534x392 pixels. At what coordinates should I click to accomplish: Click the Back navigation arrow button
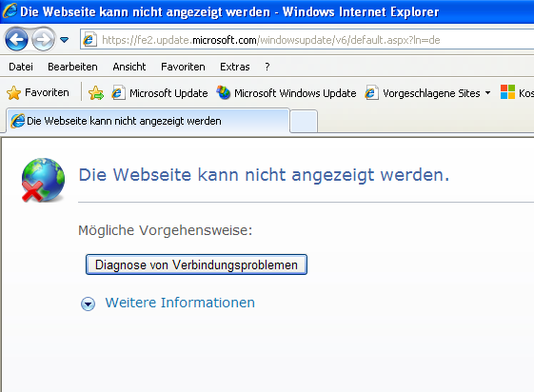tap(16, 40)
